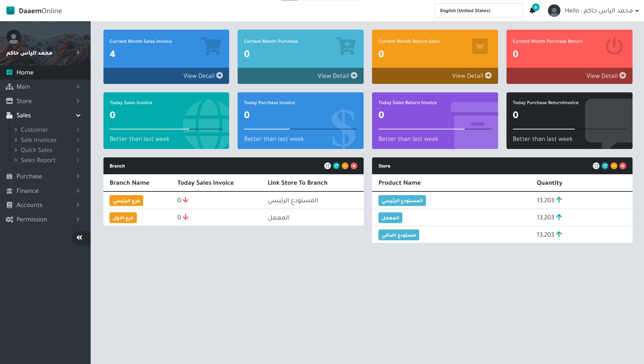Minimize the Branch panel with yellow icon

pos(345,166)
